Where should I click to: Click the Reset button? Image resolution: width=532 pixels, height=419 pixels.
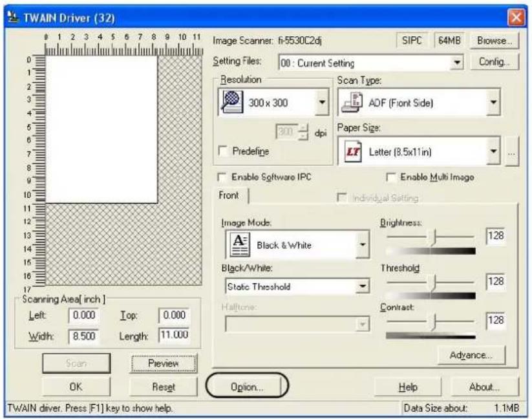point(164,387)
